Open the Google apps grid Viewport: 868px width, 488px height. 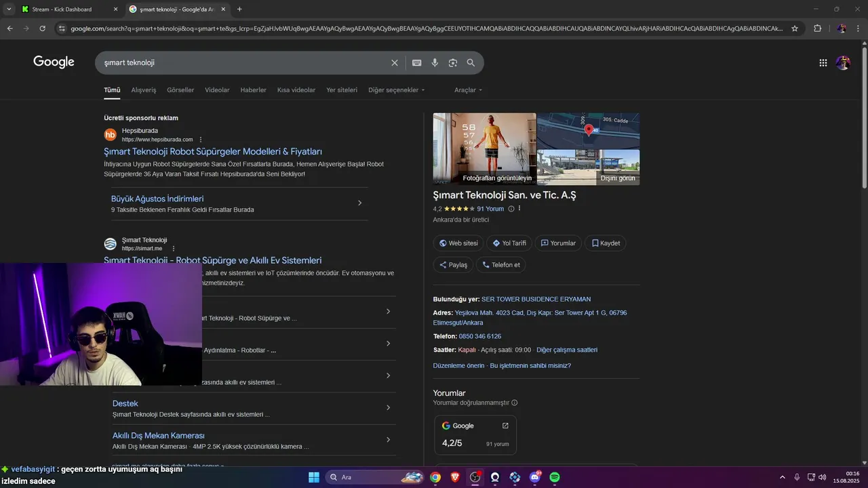point(823,62)
